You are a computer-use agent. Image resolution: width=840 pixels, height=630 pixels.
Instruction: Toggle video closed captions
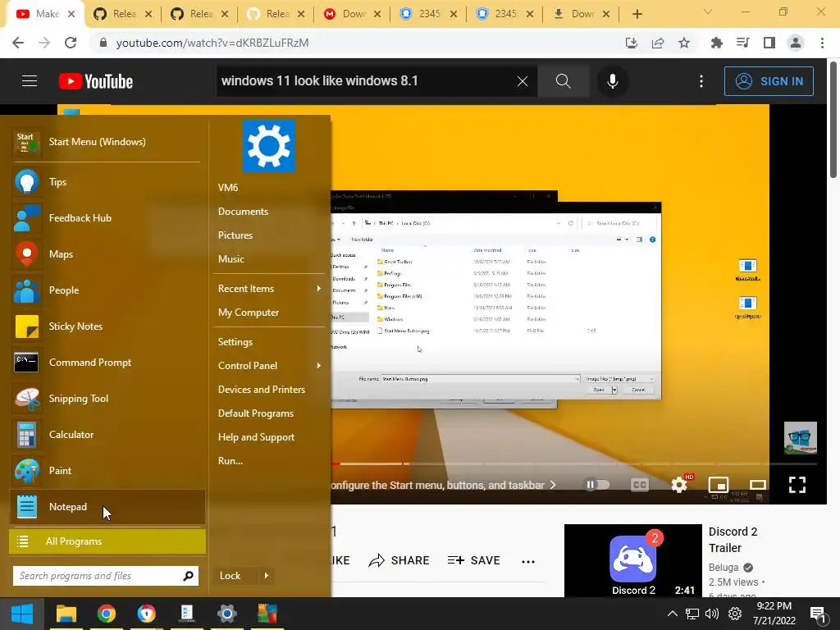coord(640,485)
